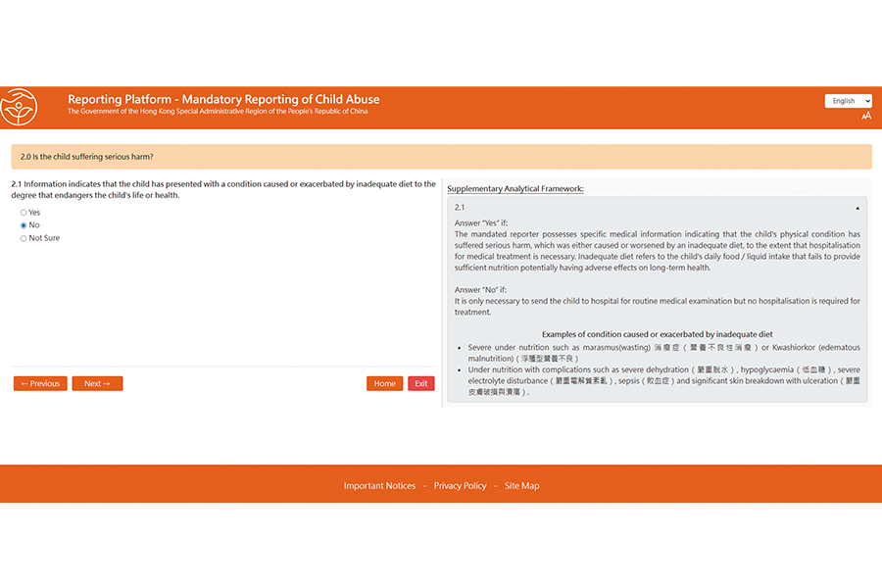The image size is (882, 588).
Task: Click the red Exit button
Action: [420, 383]
